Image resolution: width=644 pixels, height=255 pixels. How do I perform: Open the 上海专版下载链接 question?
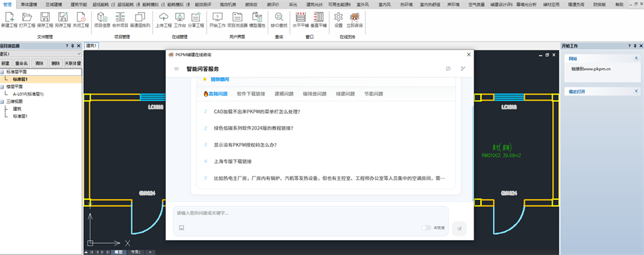pyautogui.click(x=233, y=161)
